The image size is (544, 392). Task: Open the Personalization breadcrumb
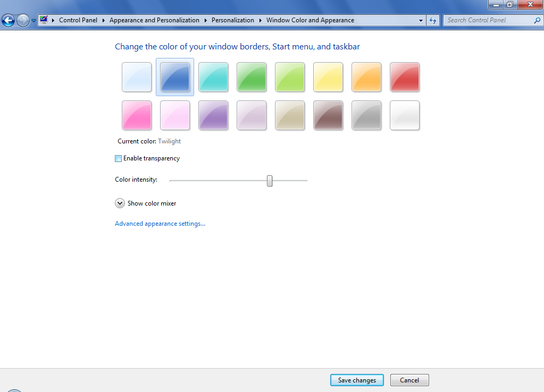(x=233, y=20)
